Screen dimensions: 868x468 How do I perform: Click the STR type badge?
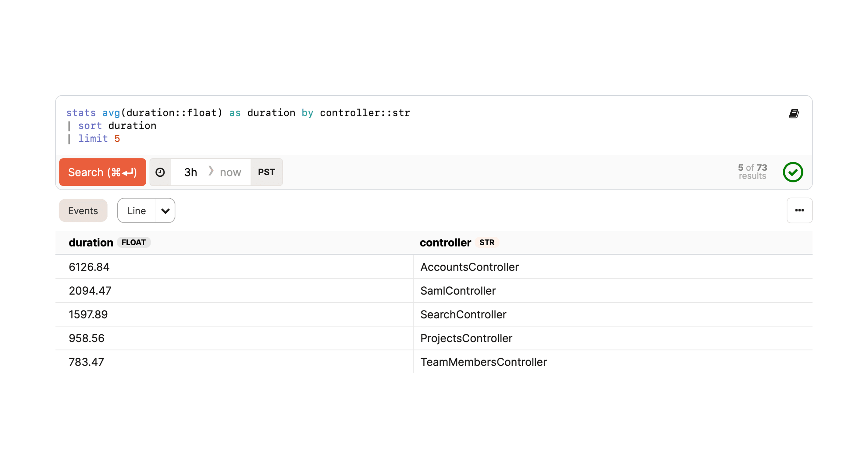click(x=486, y=243)
